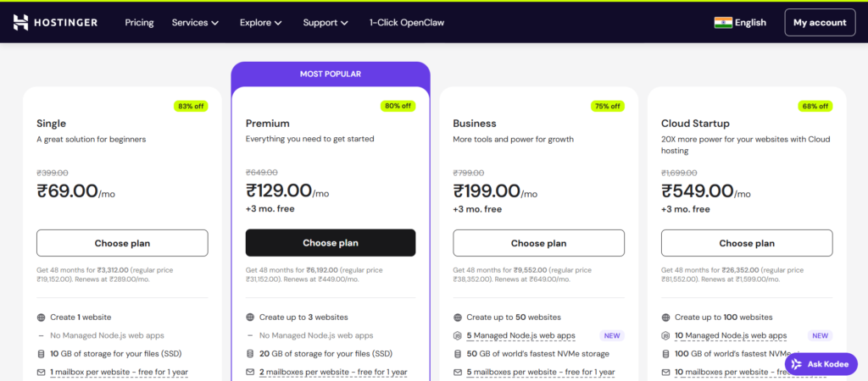Screen dimensions: 868x381
Task: Select the Cloud Startup Choose plan button
Action: pyautogui.click(x=747, y=243)
